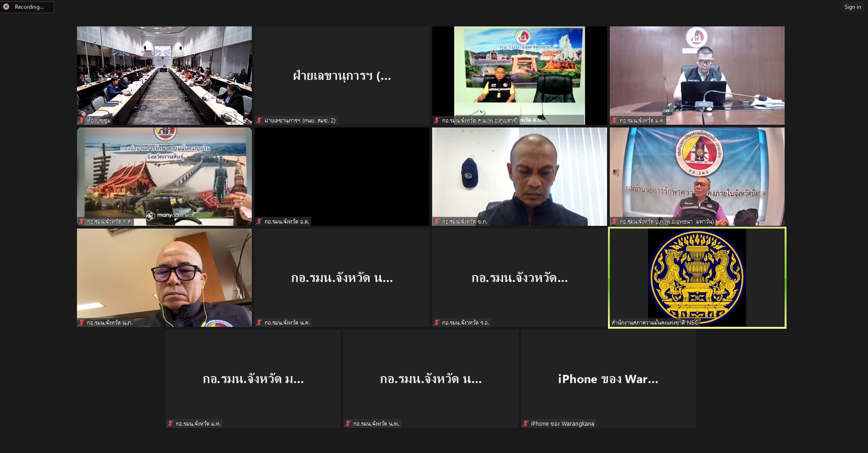
Task: Select video of man wearing glasses and earphones
Action: click(x=164, y=277)
